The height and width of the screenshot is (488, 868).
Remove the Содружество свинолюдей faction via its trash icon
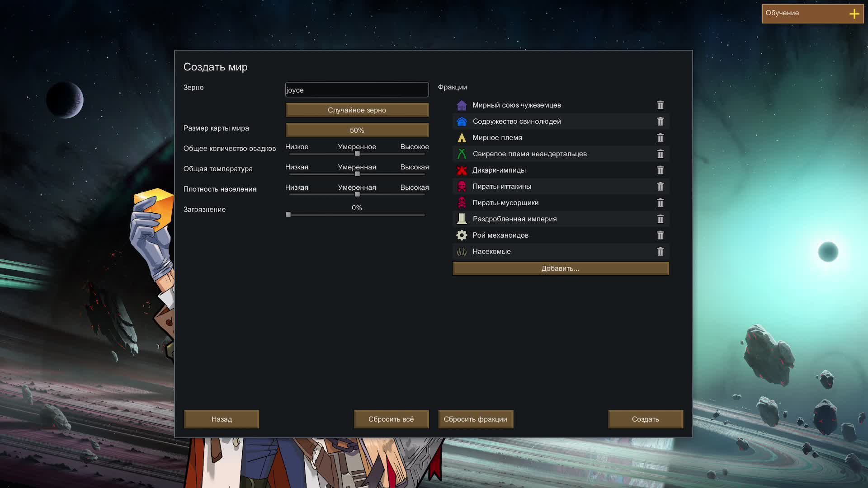[660, 122]
